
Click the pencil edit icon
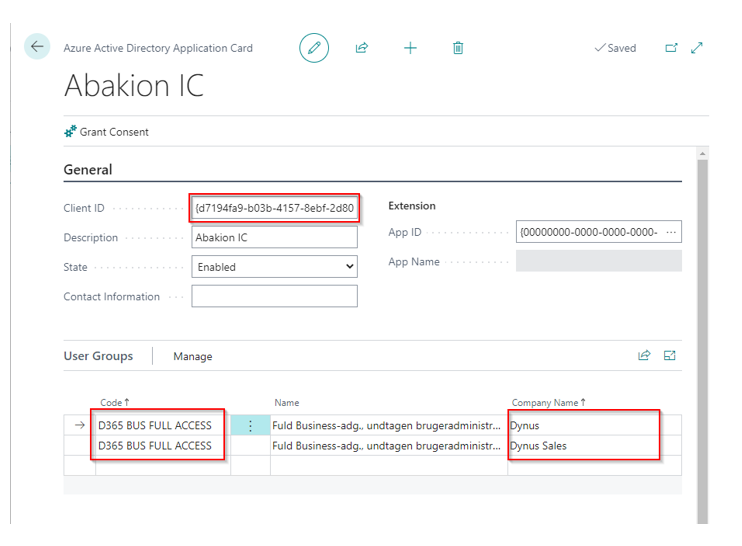314,48
